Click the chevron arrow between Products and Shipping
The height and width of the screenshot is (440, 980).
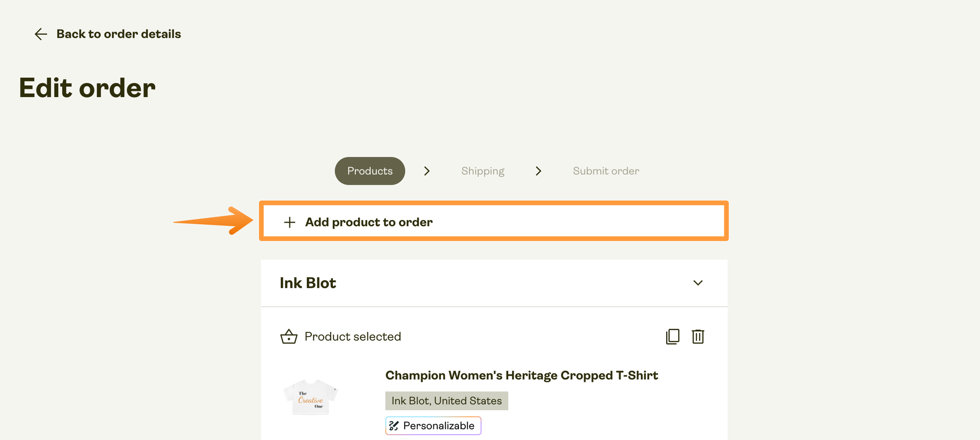tap(427, 171)
